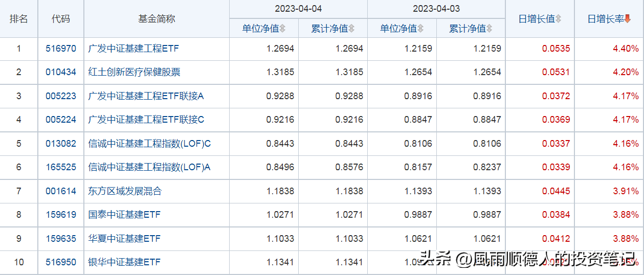The width and height of the screenshot is (644, 275).
Task: Open fund code 010434
Action: pyautogui.click(x=61, y=72)
